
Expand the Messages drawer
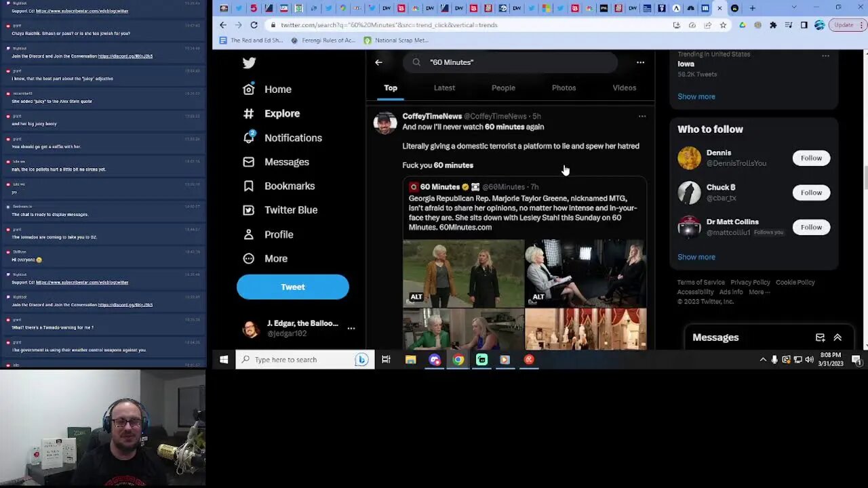coord(837,338)
